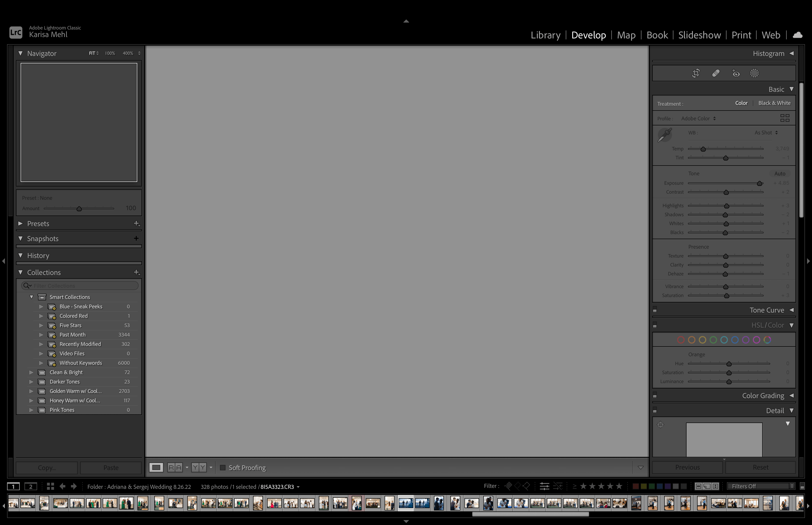
Task: Enable the Soft Proofing checkbox
Action: [x=223, y=467]
